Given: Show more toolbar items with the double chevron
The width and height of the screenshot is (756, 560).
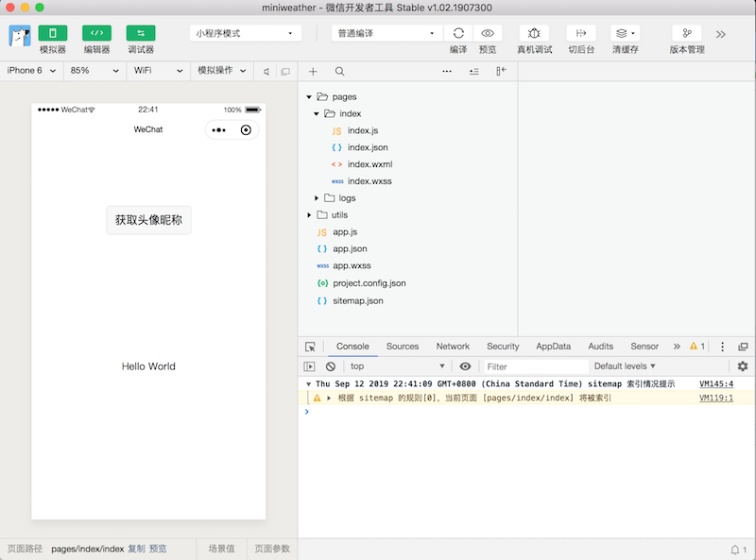Looking at the screenshot, I should coord(721,34).
